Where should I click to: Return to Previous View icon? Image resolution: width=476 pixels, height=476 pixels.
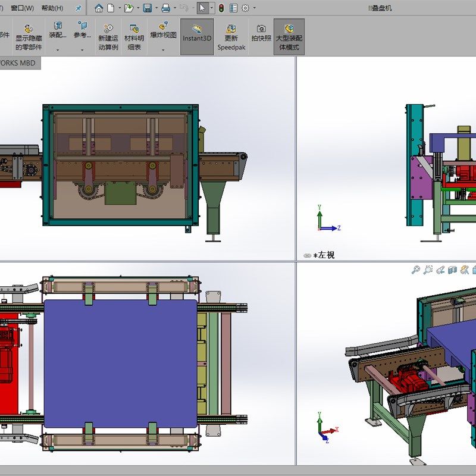click(440, 270)
